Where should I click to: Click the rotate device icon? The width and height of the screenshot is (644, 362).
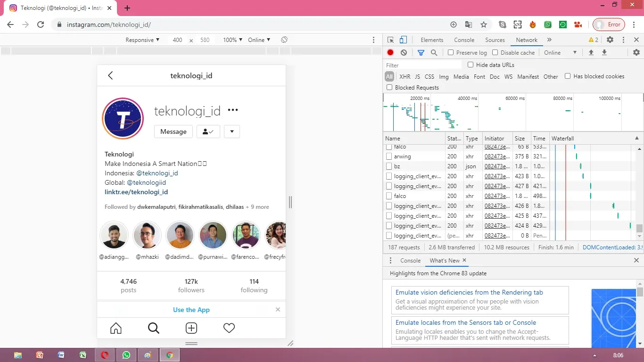pos(284,40)
